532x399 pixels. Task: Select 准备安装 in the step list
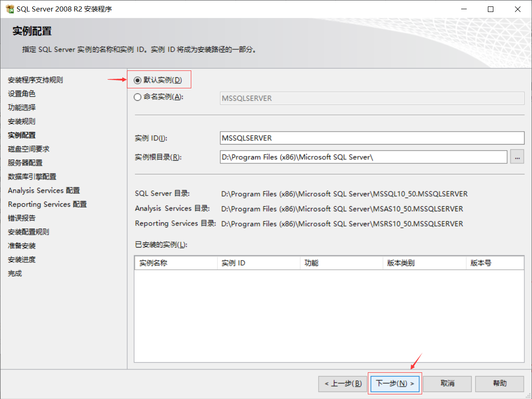pos(22,246)
